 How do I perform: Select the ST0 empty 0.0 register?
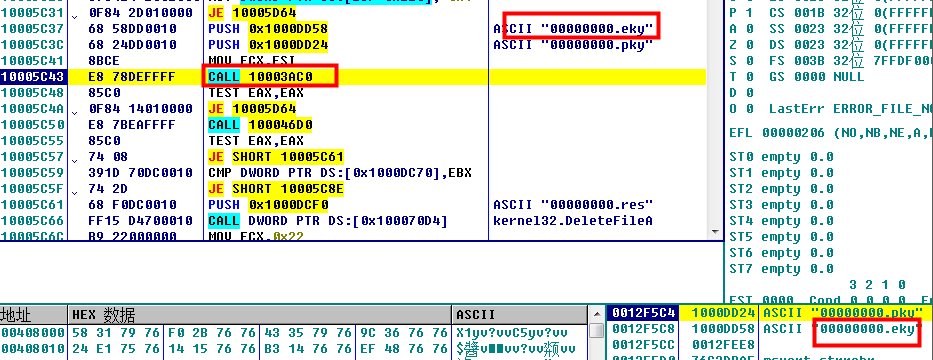point(781,157)
